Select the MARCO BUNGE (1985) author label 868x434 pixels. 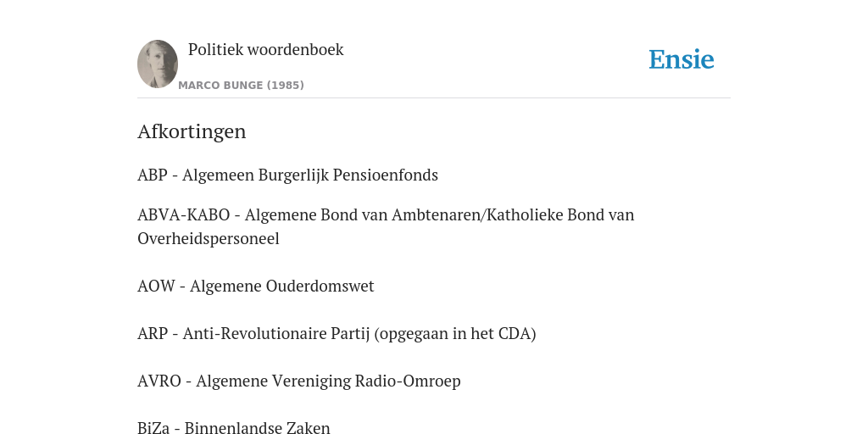click(x=241, y=86)
